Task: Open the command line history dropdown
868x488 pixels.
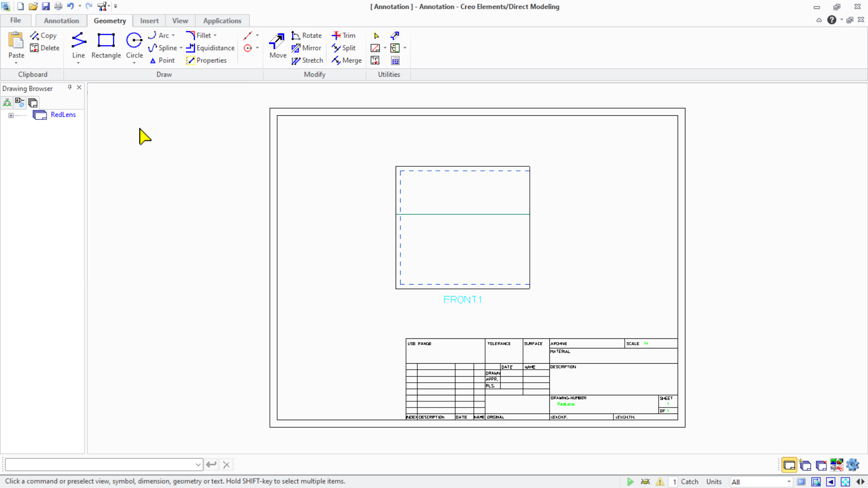Action: click(198, 465)
